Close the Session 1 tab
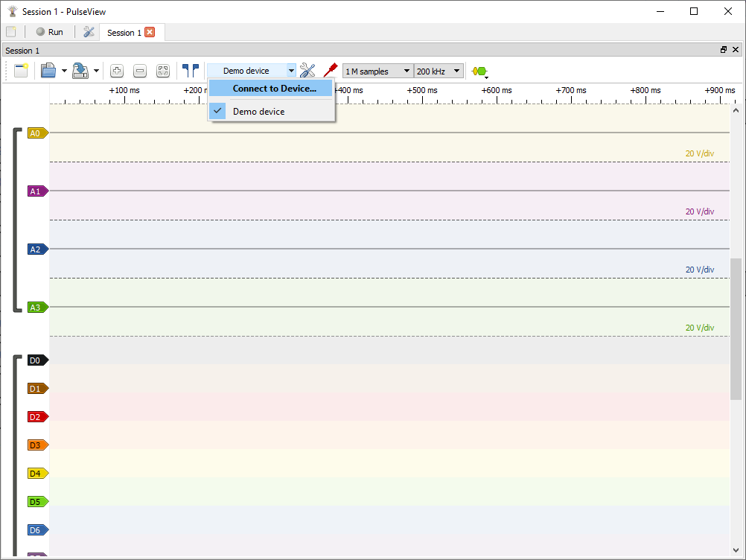 coord(150,32)
